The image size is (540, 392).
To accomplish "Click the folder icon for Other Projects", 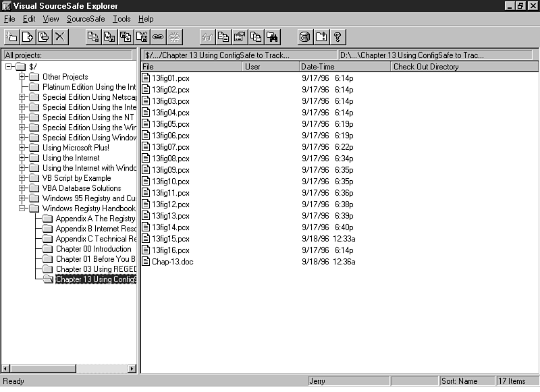I will (34, 77).
